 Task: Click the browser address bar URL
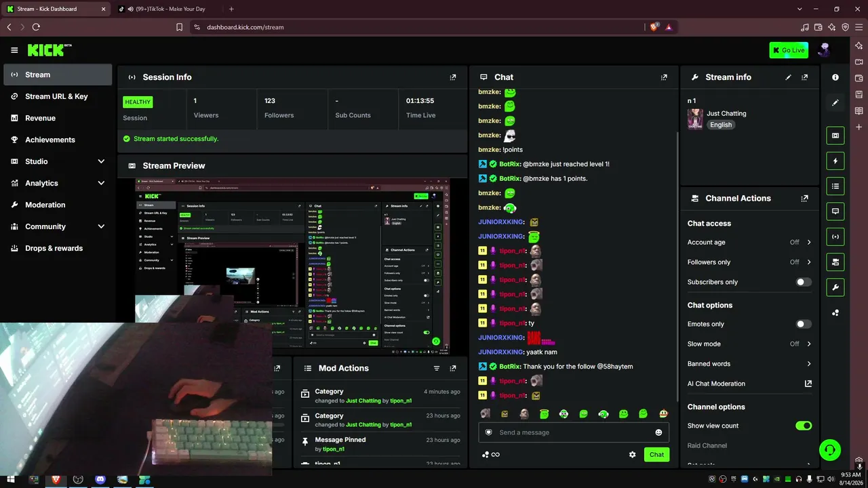tap(245, 27)
